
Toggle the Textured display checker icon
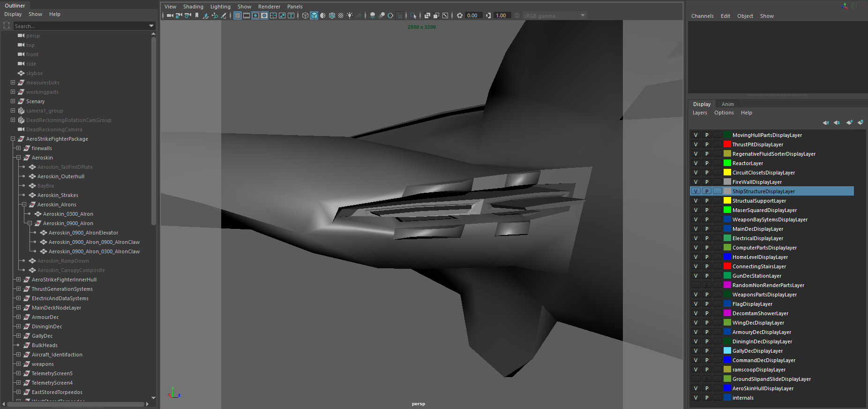click(341, 15)
